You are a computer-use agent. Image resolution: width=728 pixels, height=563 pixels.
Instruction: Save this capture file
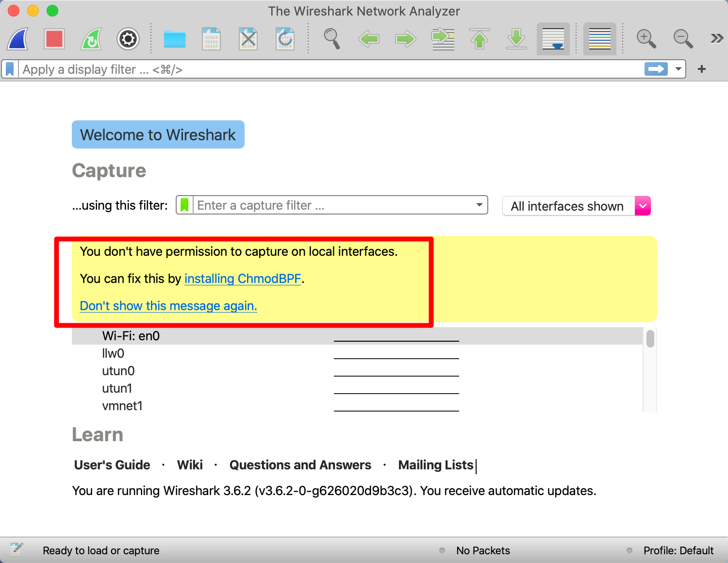point(211,39)
